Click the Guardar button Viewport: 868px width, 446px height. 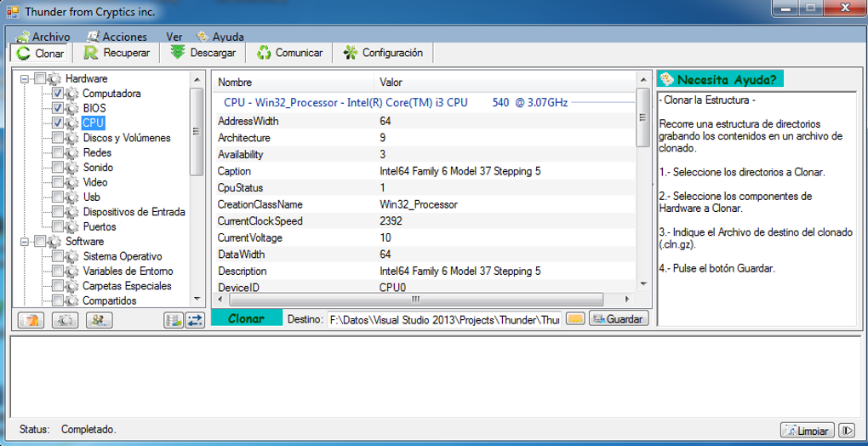point(619,319)
